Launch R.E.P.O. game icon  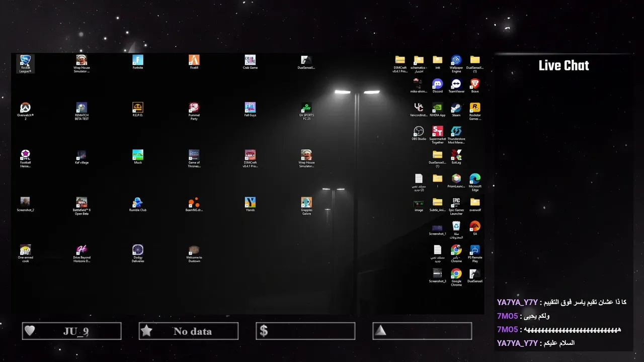click(x=138, y=110)
